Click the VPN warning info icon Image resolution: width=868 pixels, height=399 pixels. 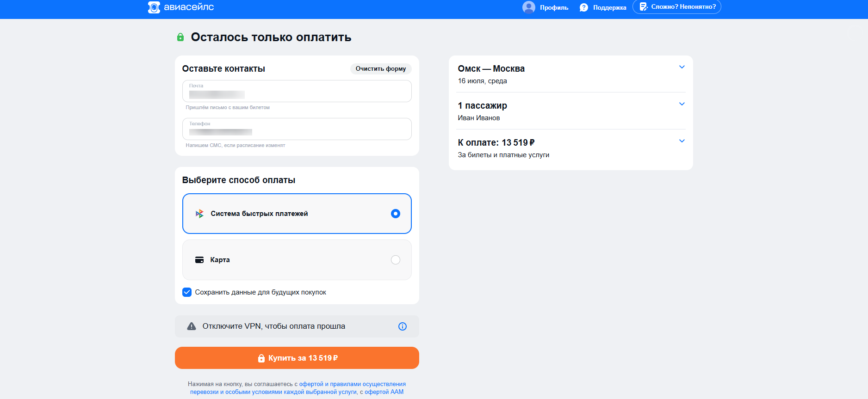coord(403,326)
